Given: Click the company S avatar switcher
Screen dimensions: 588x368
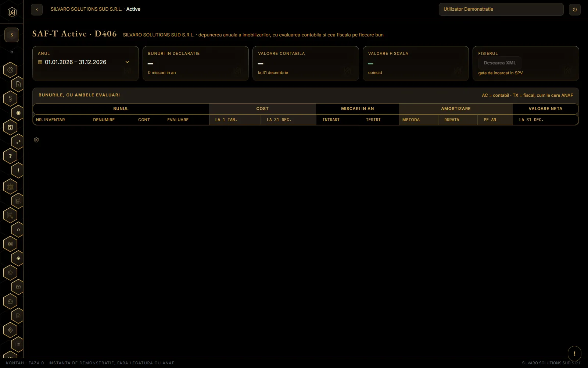Looking at the screenshot, I should (x=12, y=35).
